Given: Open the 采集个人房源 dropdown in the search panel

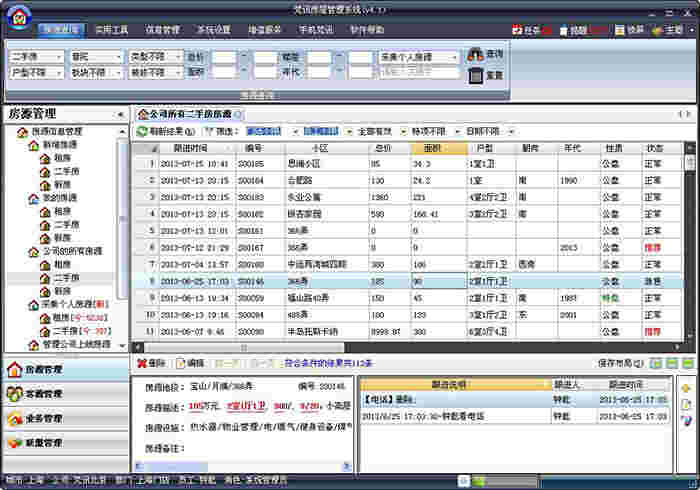Looking at the screenshot, I should coord(419,57).
